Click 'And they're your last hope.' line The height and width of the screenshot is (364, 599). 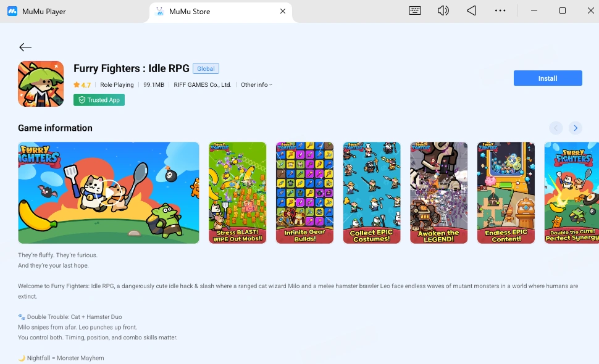pos(53,265)
